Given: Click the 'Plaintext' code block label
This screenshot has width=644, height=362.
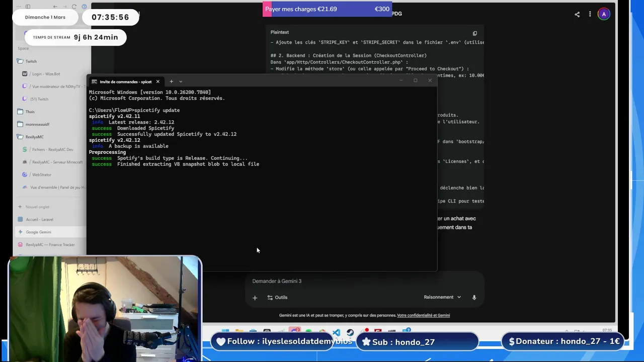Looking at the screenshot, I should 280,32.
